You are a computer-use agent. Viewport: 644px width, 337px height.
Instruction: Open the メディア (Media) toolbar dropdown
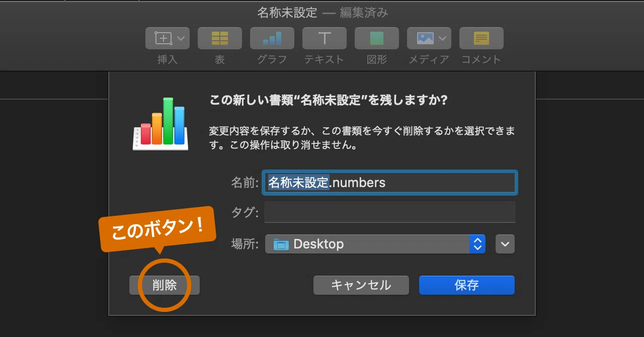(429, 38)
